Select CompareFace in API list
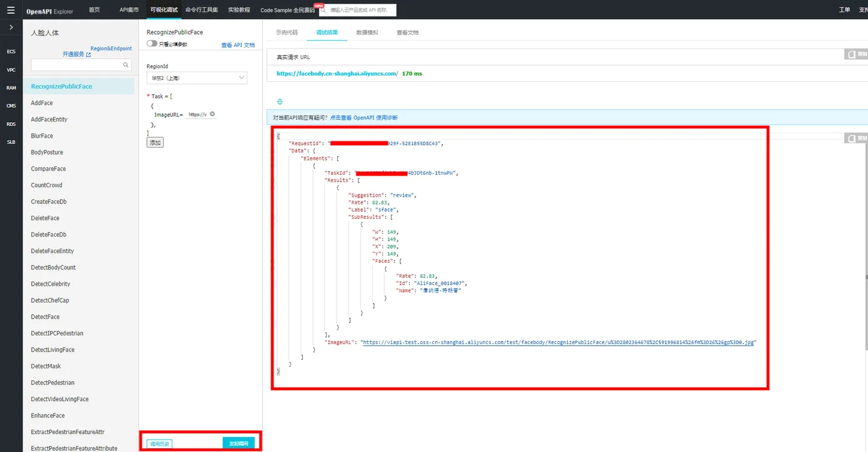This screenshot has width=868, height=452. pyautogui.click(x=48, y=169)
